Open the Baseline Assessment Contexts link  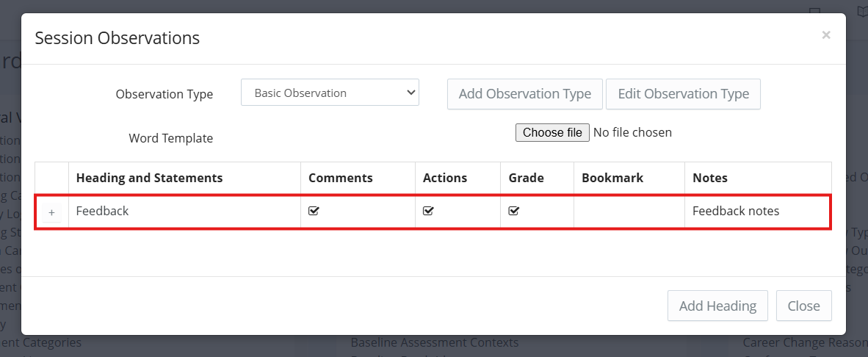[x=434, y=342]
